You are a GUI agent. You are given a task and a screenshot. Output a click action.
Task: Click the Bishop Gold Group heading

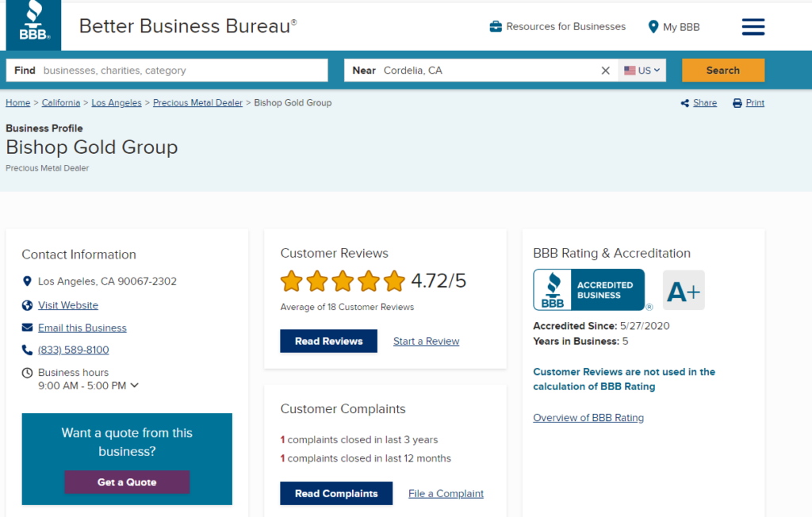point(92,147)
